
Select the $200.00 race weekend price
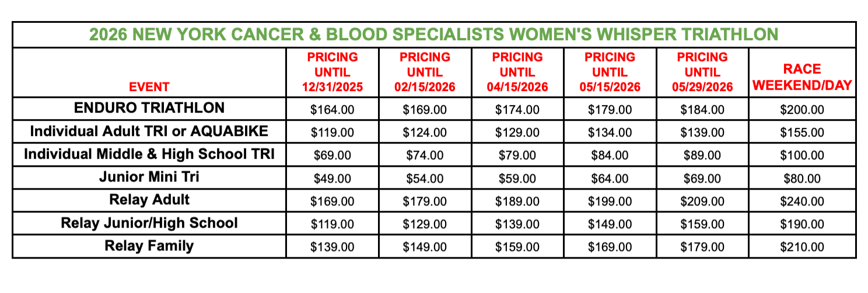tap(802, 109)
